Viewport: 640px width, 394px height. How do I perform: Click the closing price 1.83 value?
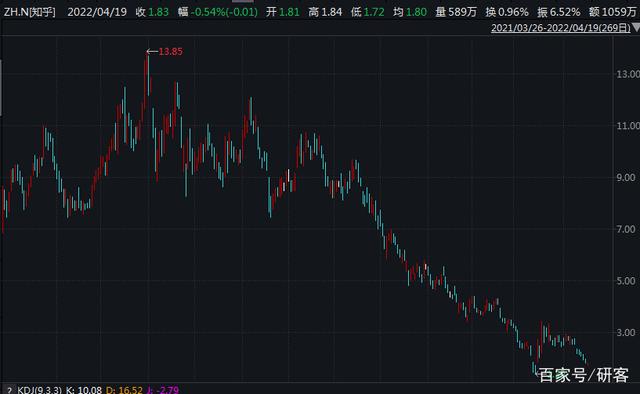[158, 12]
